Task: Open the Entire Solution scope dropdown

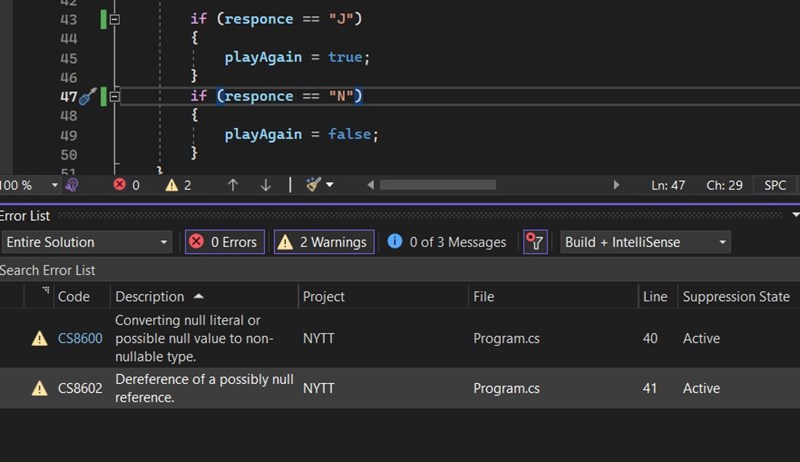Action: tap(87, 242)
